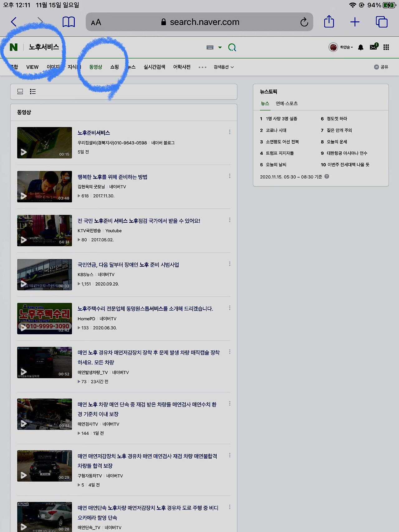Open news topic 이번주 전세대책 나올 듯

coord(349,165)
